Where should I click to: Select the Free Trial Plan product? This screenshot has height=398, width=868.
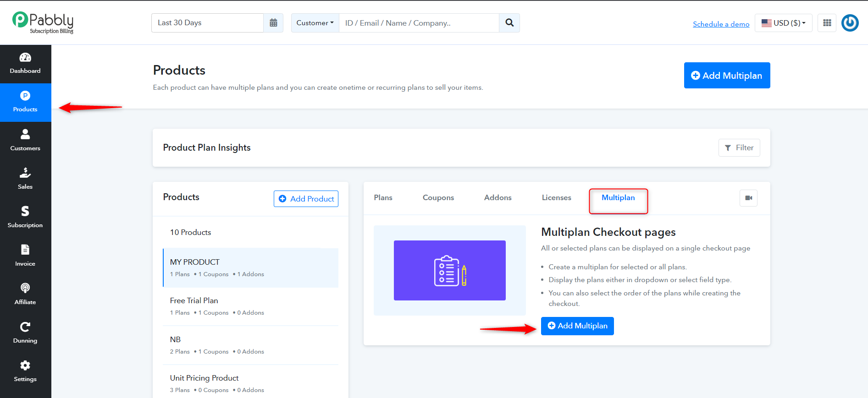(x=251, y=306)
